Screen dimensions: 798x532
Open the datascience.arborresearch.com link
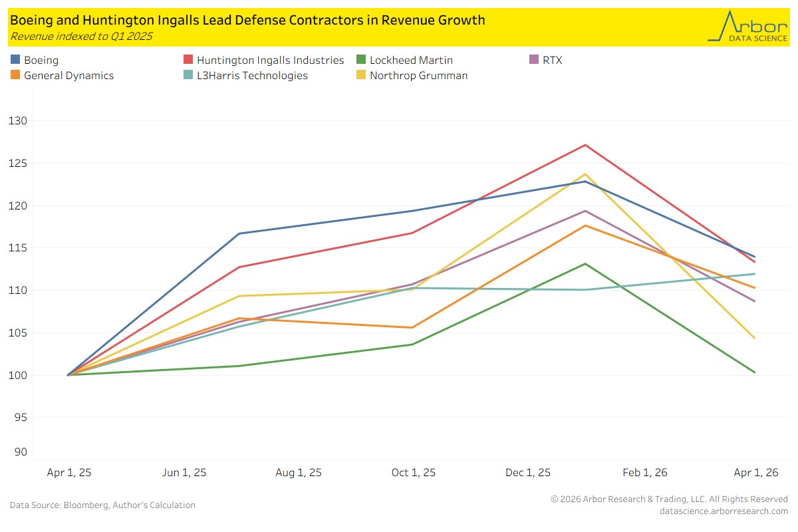pos(724,511)
